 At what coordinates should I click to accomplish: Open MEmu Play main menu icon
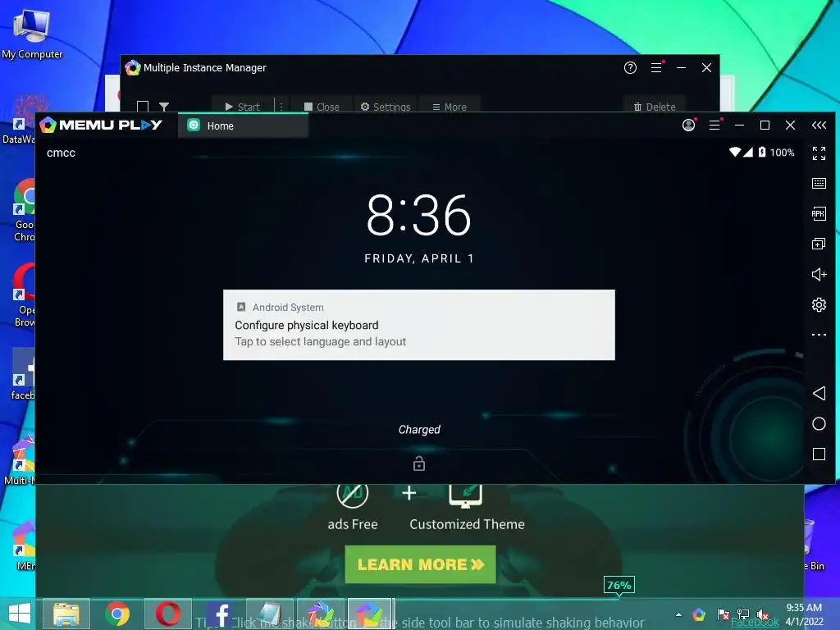pyautogui.click(x=714, y=125)
